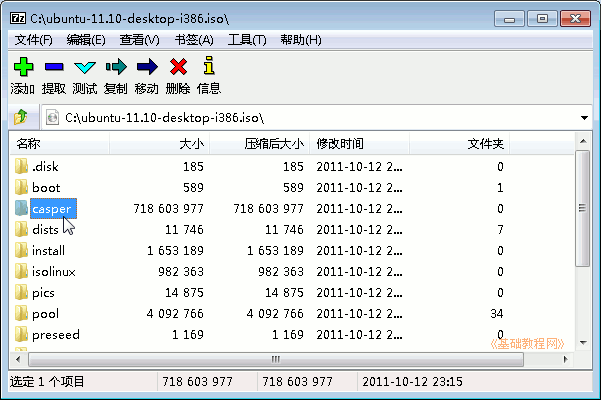The height and width of the screenshot is (400, 601).
Task: Open the 书签(A) menu
Action: coord(194,40)
